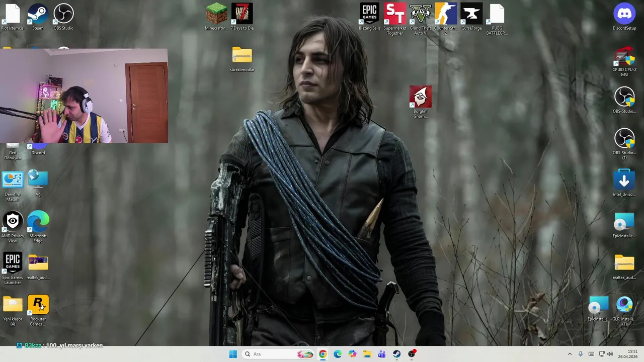Open Copilot from the taskbar

352,354
